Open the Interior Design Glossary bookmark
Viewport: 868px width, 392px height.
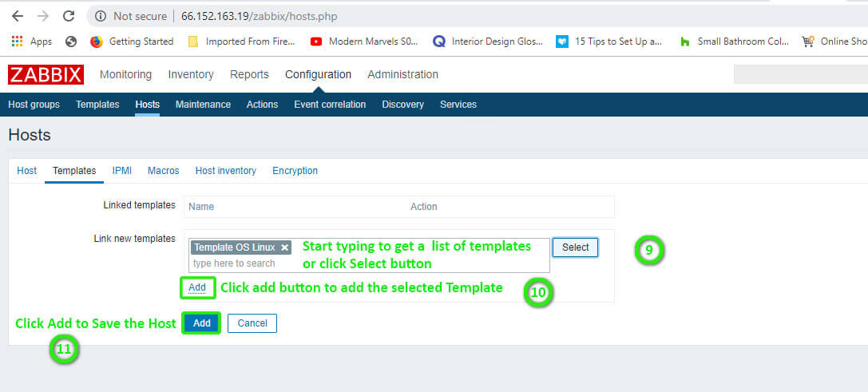[488, 42]
